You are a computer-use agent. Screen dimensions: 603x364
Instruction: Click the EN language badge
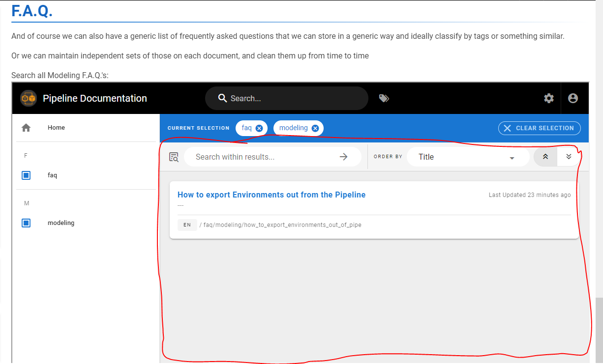pyautogui.click(x=187, y=224)
